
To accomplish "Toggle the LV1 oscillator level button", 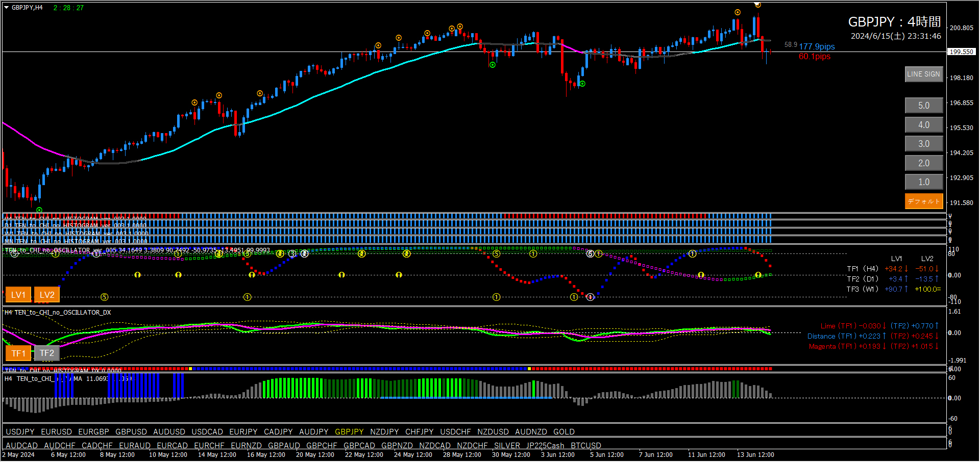I will pyautogui.click(x=18, y=295).
